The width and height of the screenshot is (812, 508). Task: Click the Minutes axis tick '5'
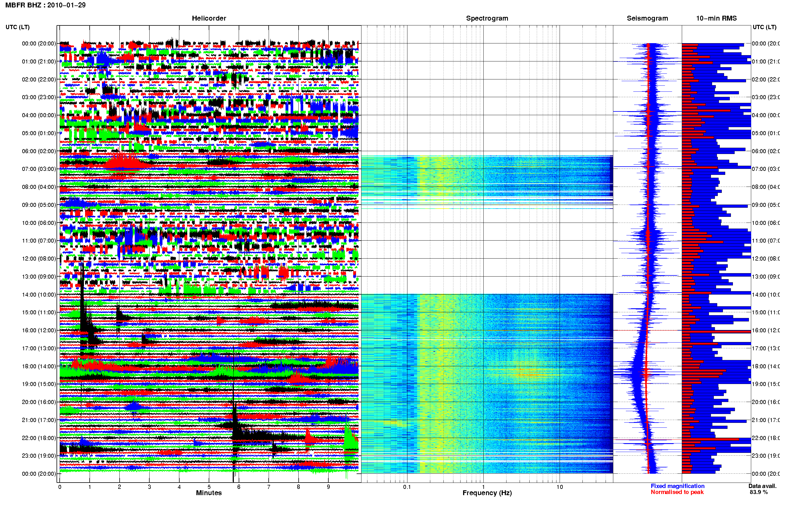click(209, 487)
